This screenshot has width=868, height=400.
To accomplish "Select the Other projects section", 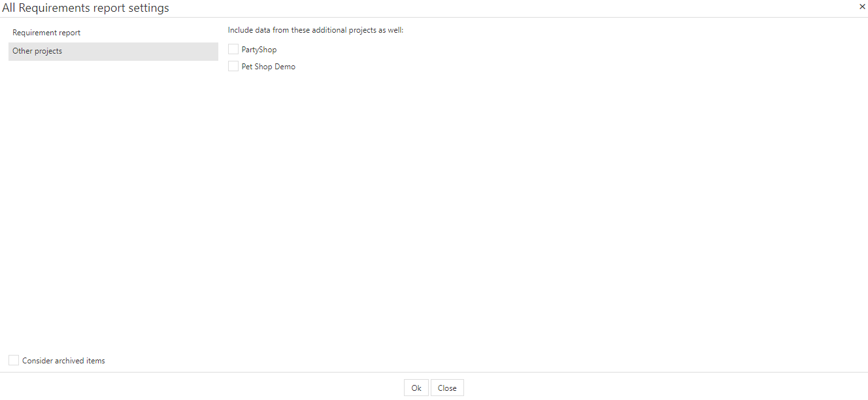I will (x=37, y=51).
